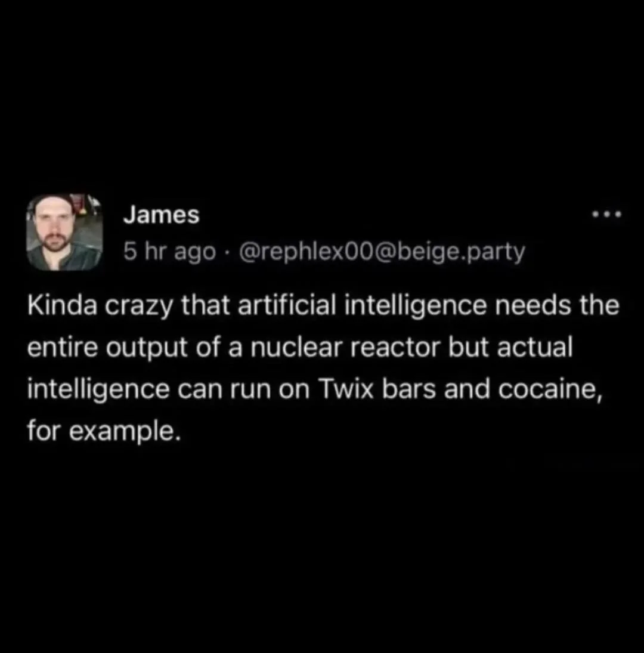Click the word cocaine in the post
The width and height of the screenshot is (644, 653).
coord(550,391)
